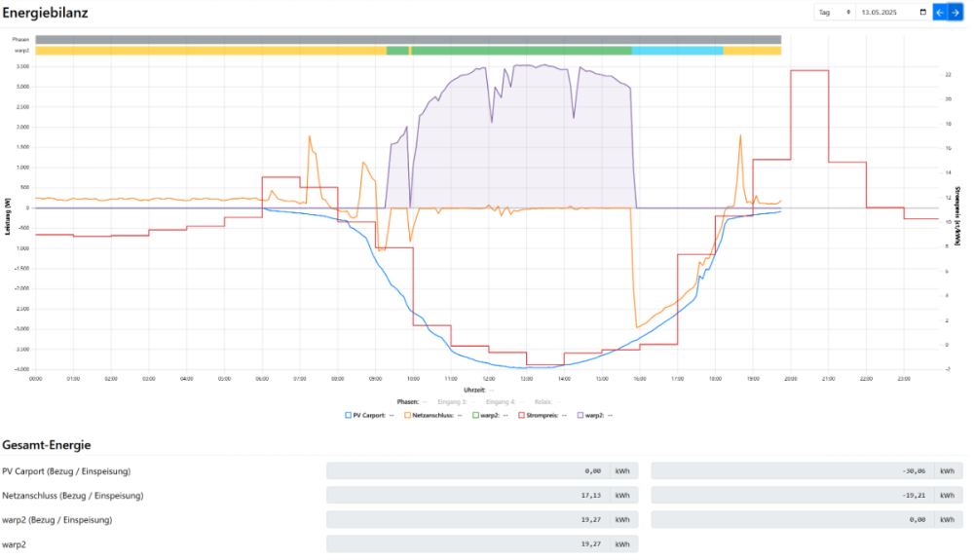Click the Energiebilanz heading

(46, 13)
